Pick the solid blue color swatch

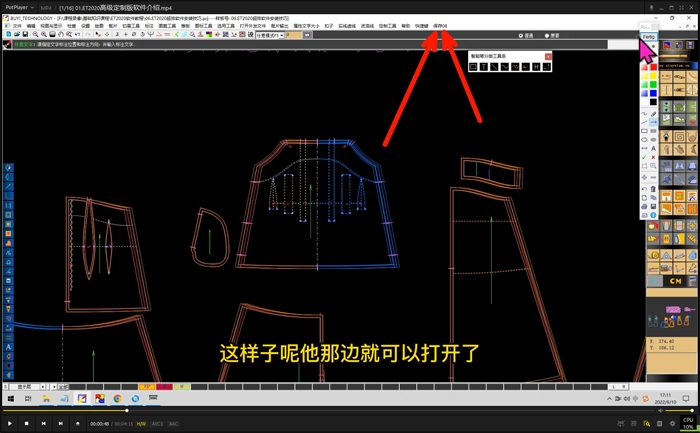click(x=653, y=93)
